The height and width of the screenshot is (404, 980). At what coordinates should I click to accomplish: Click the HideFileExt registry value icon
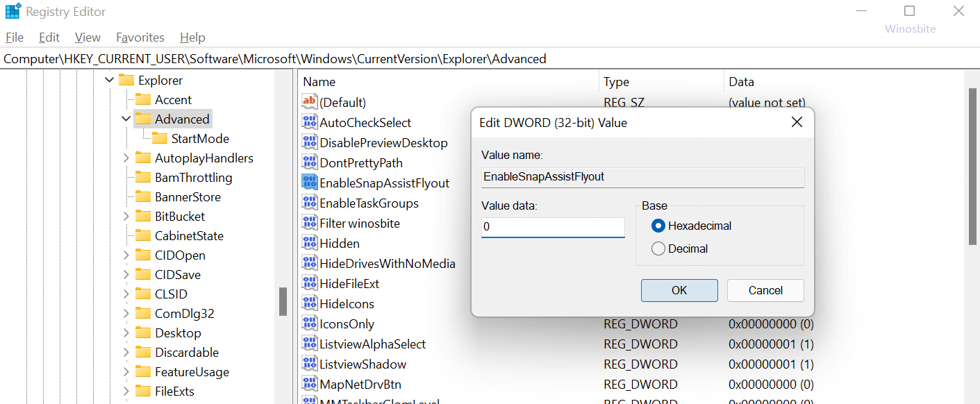[309, 284]
